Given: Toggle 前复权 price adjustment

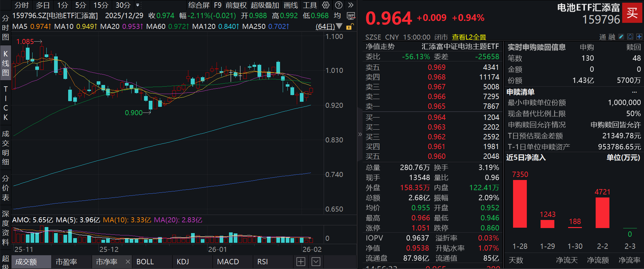Looking at the screenshot, I should point(236,5).
